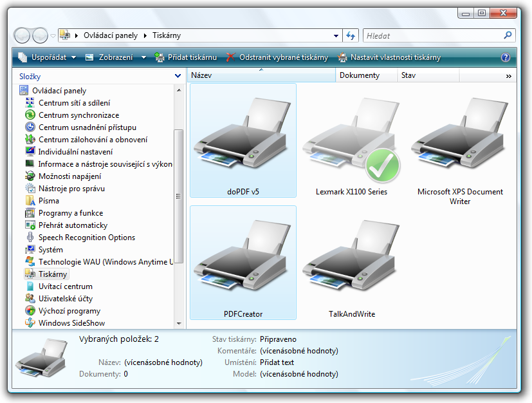532x403 pixels.
Task: Click the refresh arrows button
Action: coord(351,35)
